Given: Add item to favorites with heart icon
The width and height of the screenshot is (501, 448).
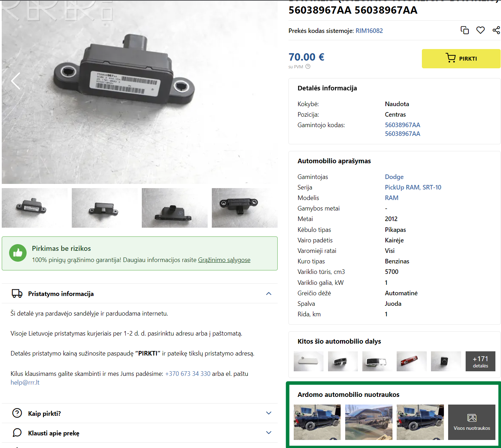Looking at the screenshot, I should 480,30.
